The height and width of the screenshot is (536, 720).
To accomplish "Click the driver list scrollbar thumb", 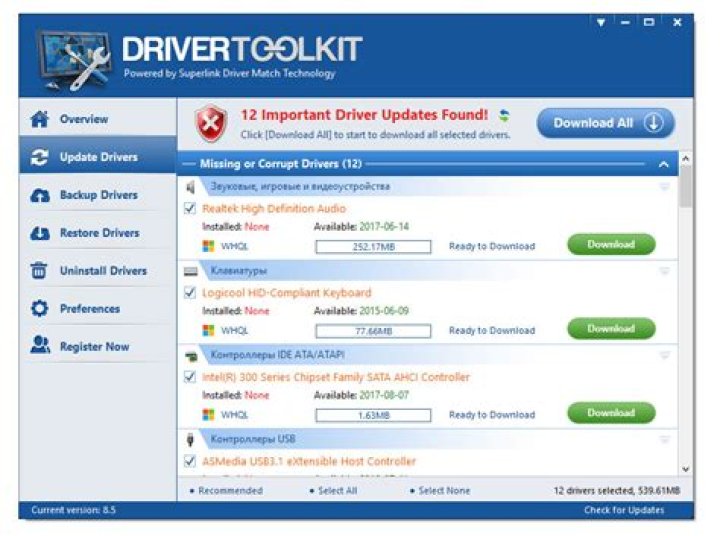I will tap(686, 186).
